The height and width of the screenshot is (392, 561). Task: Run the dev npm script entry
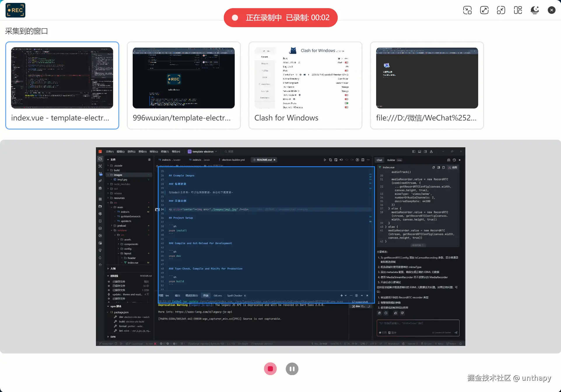(x=132, y=317)
